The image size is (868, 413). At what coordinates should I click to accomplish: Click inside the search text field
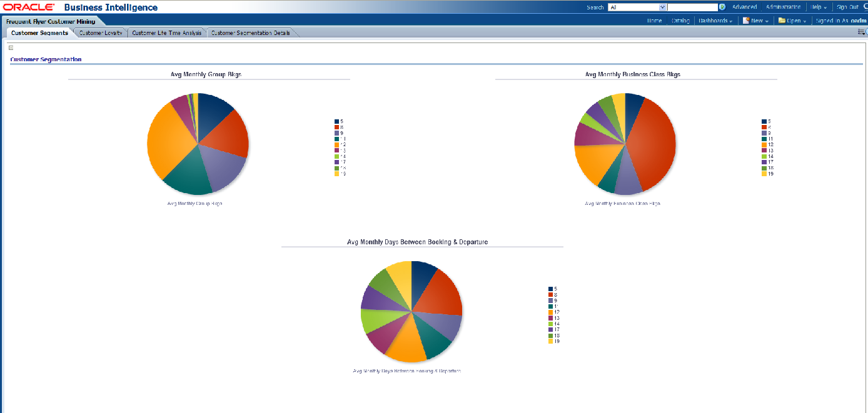pos(692,7)
